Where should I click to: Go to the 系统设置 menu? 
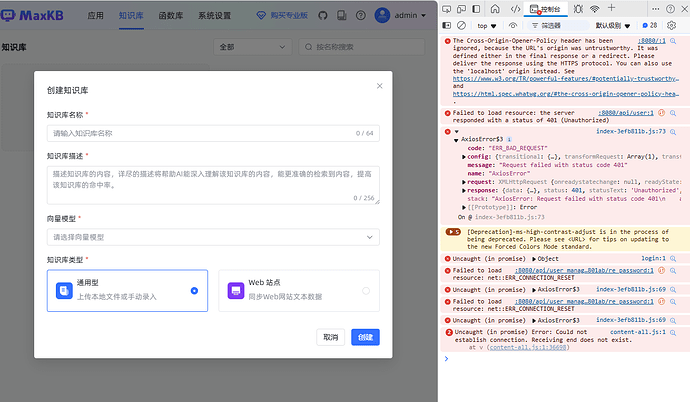(x=214, y=16)
